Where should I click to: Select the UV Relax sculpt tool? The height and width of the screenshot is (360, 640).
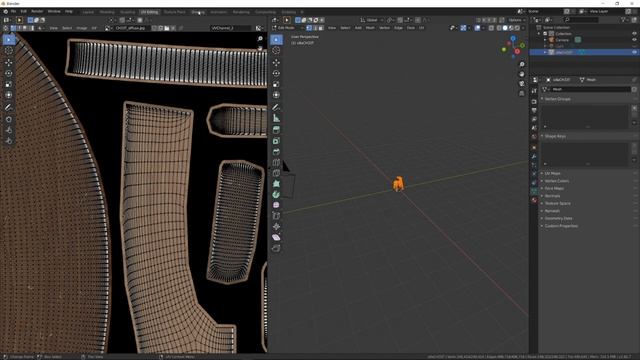coord(9,130)
